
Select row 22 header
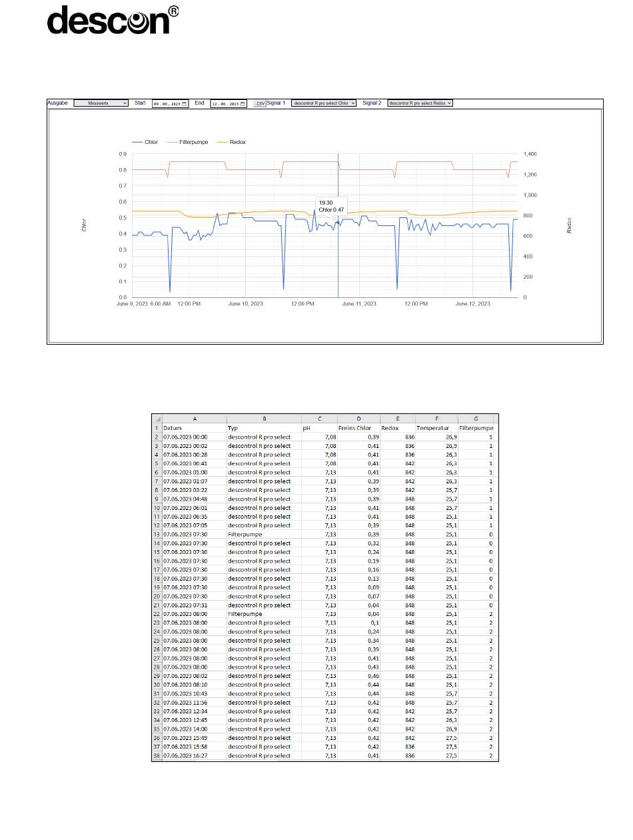point(157,614)
